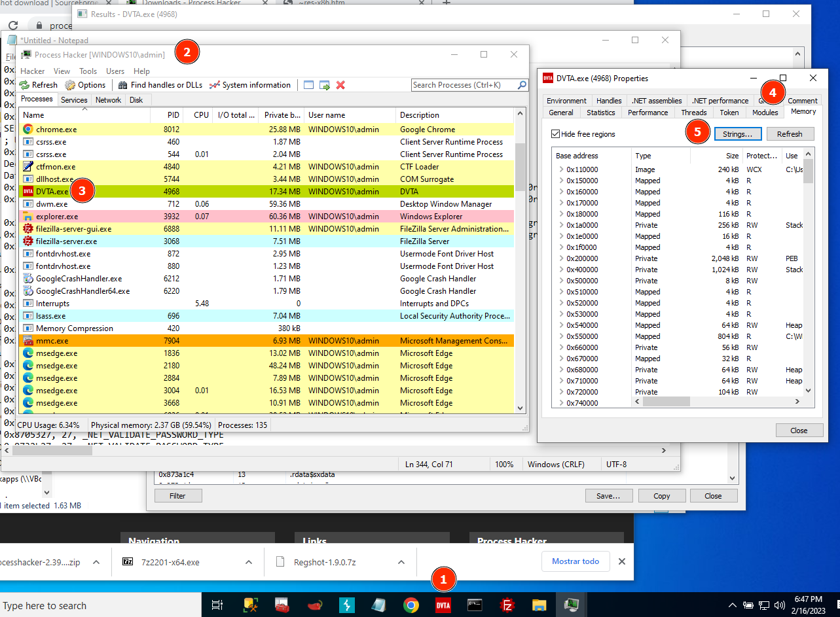Click the Find window toolbar icon
Screen dimensions: 840x617
[x=309, y=85]
